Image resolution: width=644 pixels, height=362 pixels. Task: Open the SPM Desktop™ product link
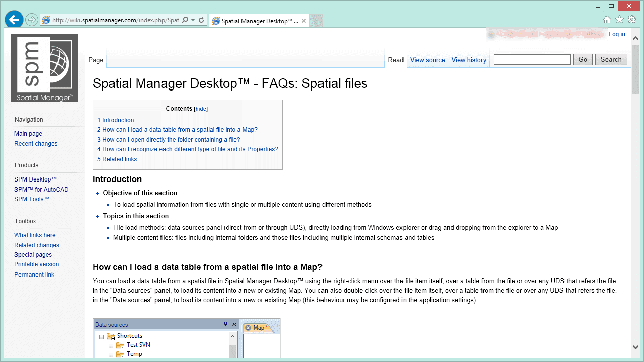click(x=35, y=179)
